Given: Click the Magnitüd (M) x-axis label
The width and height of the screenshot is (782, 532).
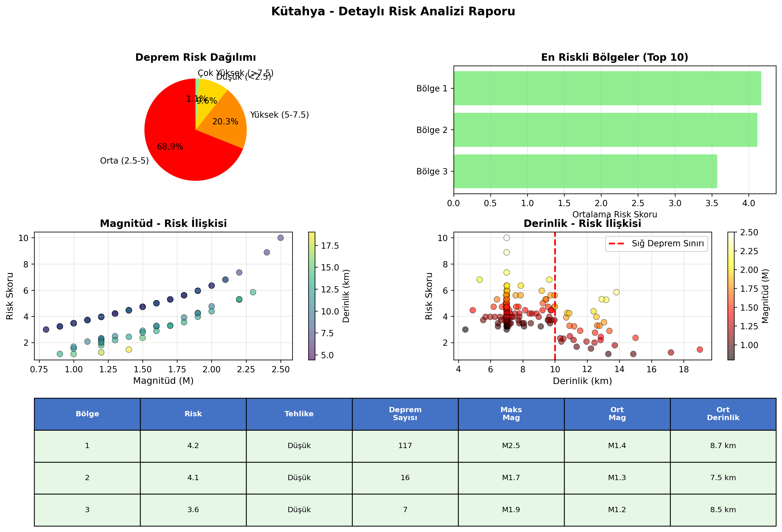Looking at the screenshot, I should [163, 381].
